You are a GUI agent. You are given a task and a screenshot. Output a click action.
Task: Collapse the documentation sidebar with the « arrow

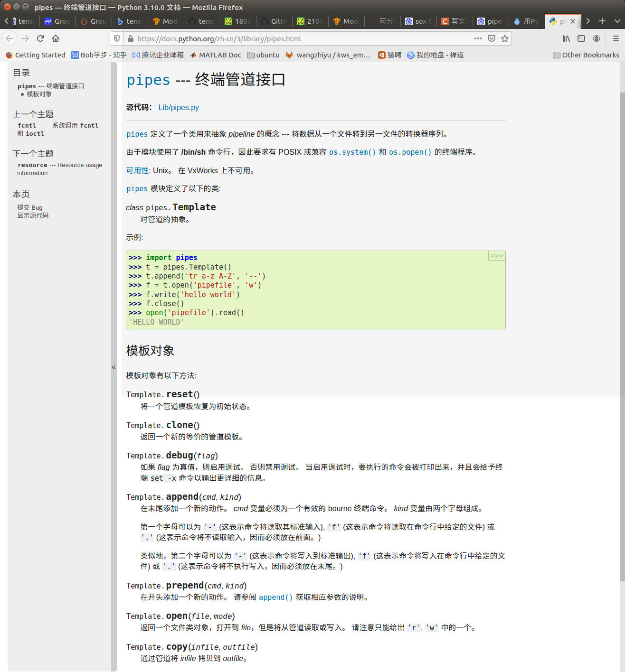click(114, 367)
